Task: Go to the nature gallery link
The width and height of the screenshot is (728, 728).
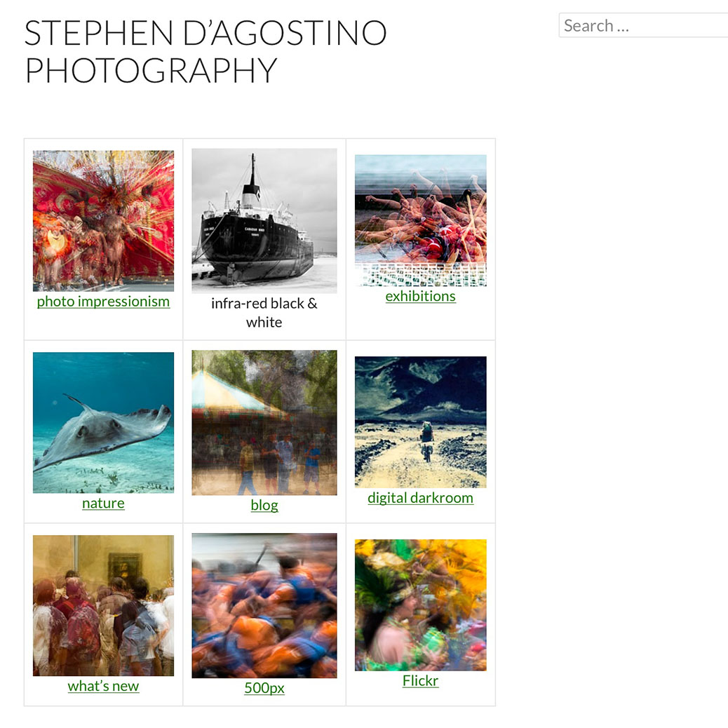Action: 103,504
